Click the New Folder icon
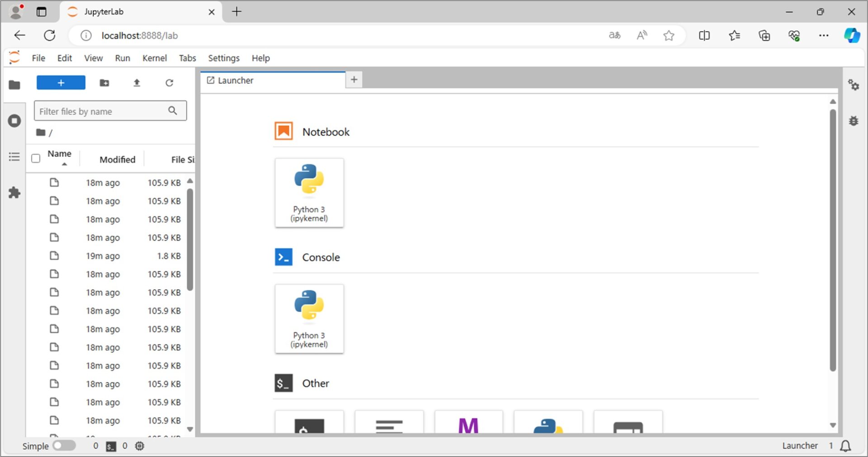 coord(104,83)
